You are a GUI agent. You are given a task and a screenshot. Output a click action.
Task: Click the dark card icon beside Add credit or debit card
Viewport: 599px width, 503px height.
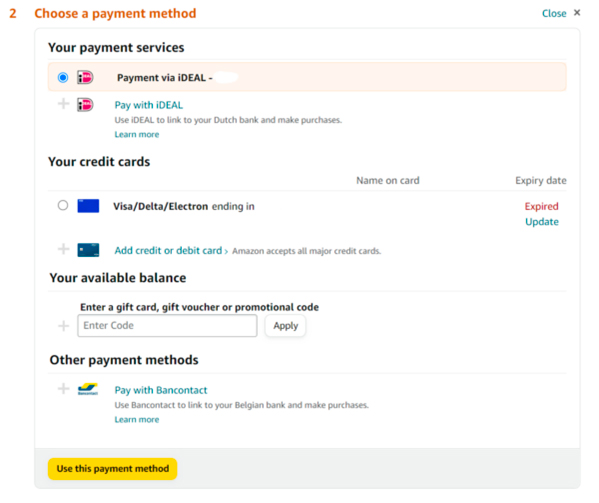pos(88,250)
